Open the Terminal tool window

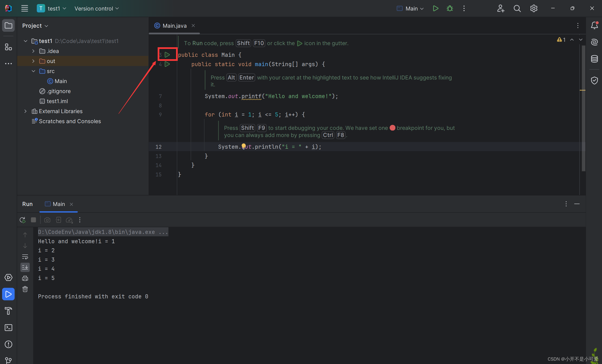tap(9, 328)
